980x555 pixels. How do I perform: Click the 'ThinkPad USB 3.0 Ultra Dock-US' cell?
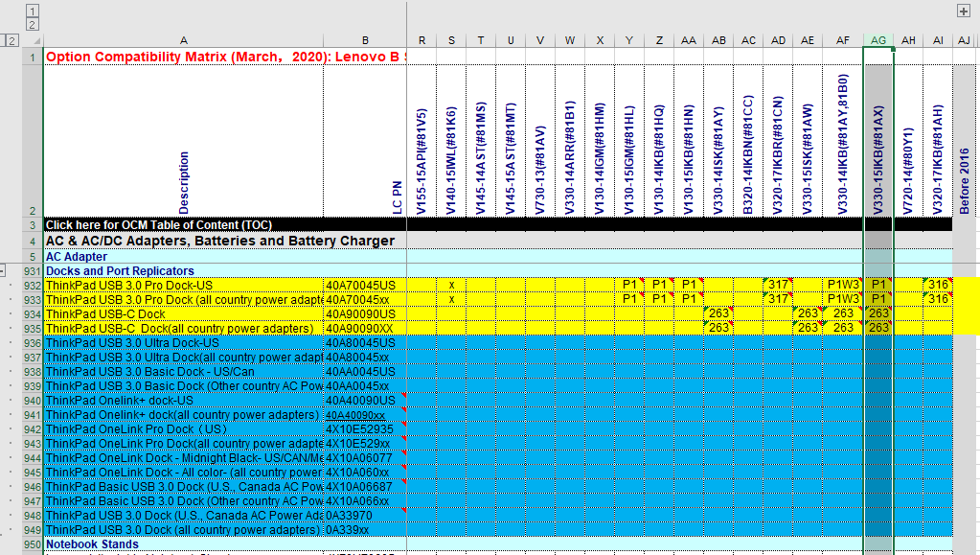click(183, 343)
